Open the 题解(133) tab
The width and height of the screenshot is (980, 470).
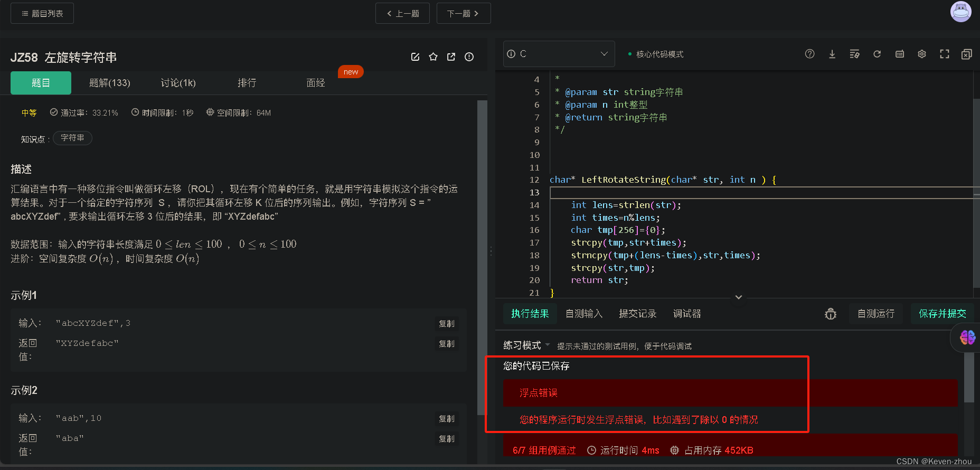click(109, 83)
